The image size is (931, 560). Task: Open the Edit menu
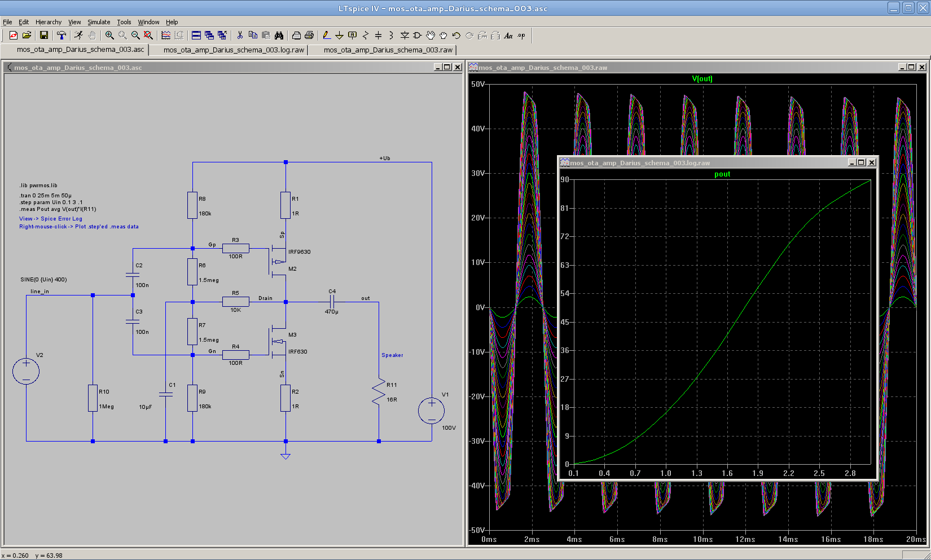pyautogui.click(x=24, y=22)
